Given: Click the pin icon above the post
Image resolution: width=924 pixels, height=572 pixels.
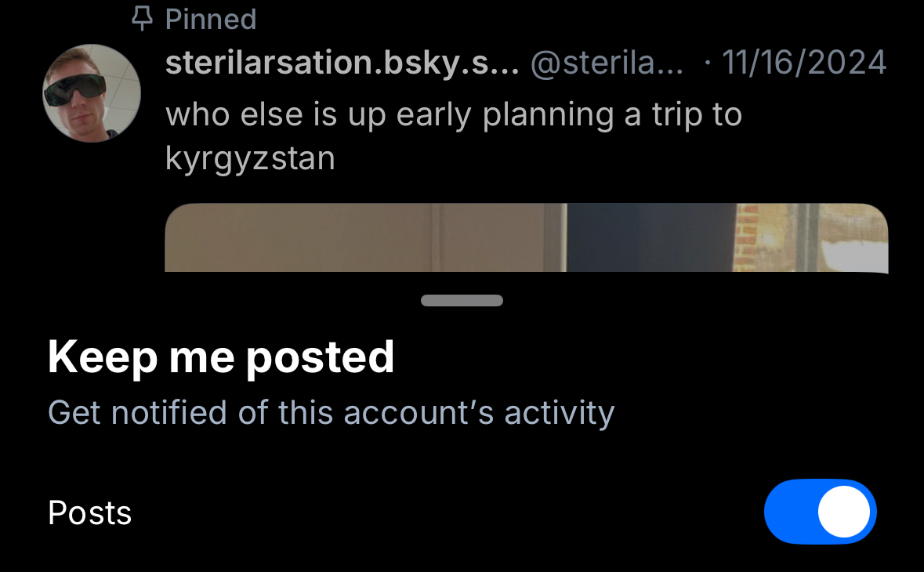Looking at the screenshot, I should 142,19.
